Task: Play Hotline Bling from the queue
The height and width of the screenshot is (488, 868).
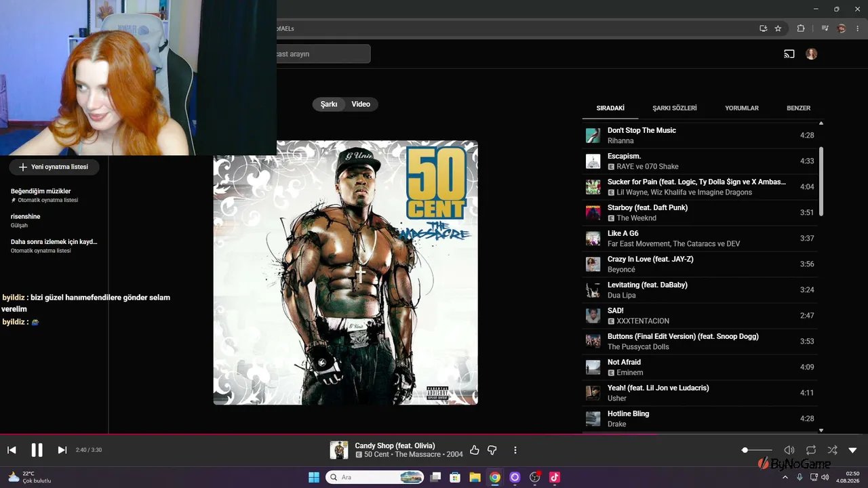Action: [701, 419]
